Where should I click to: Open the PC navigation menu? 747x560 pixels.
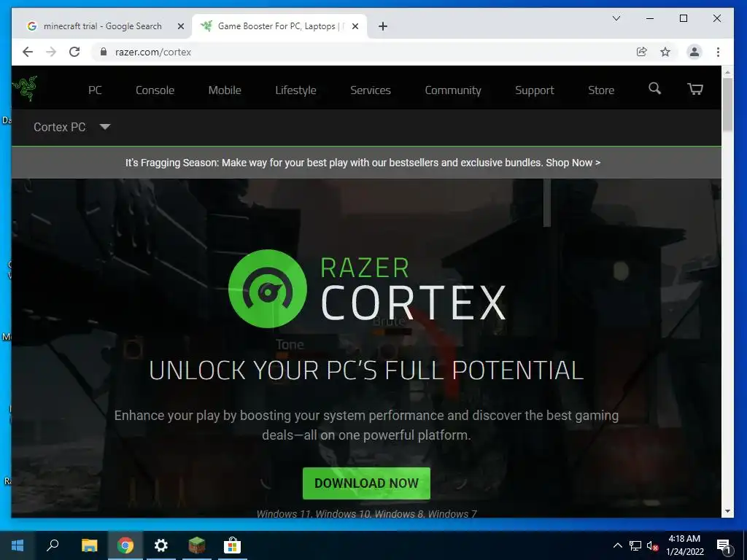(95, 90)
